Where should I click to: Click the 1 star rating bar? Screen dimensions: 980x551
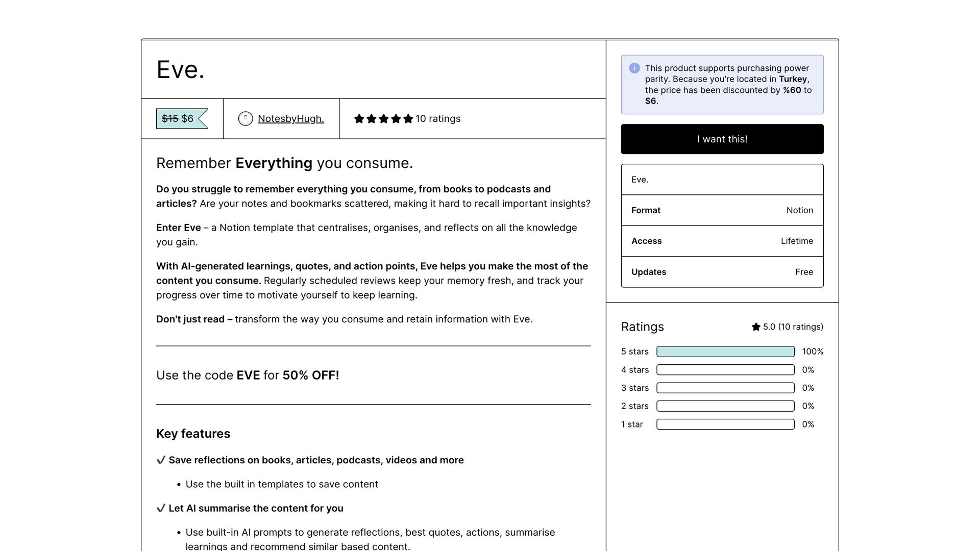[725, 424]
